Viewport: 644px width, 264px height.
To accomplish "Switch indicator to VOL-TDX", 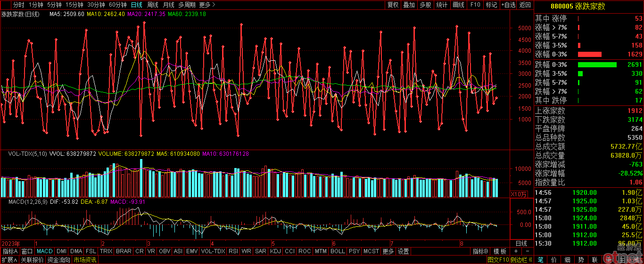I will tap(213, 251).
